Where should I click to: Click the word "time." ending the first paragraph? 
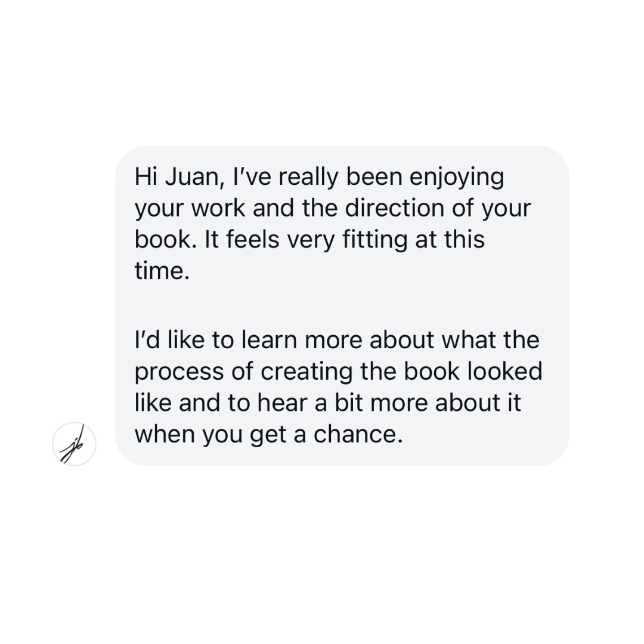pos(162,271)
